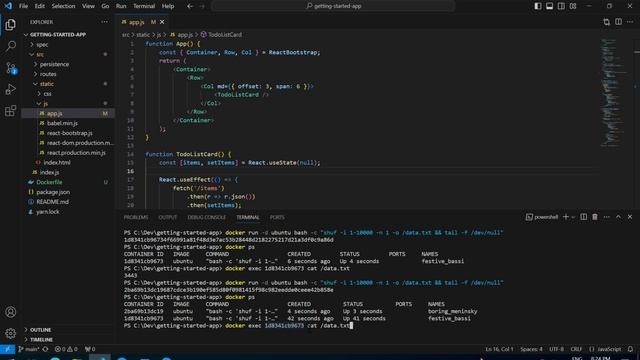Image resolution: width=640 pixels, height=360 pixels.
Task: Open errors and warnings status item
Action: click(66, 349)
